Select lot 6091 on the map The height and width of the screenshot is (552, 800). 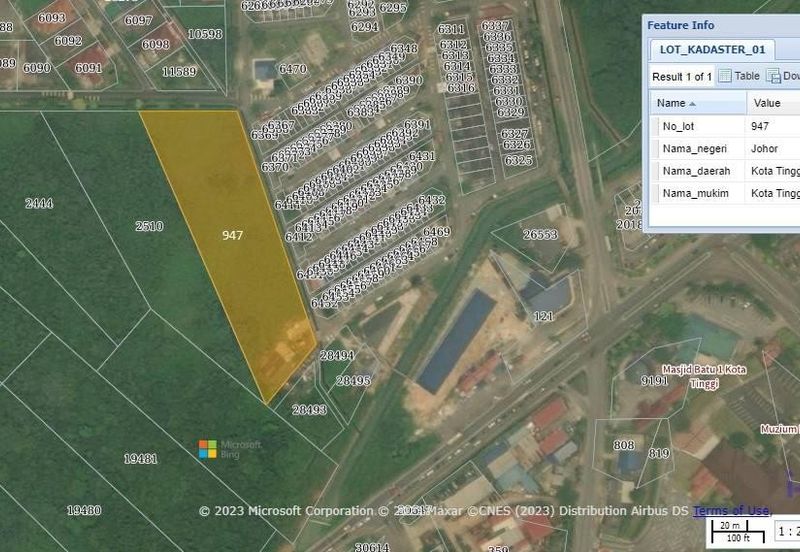coord(88,68)
